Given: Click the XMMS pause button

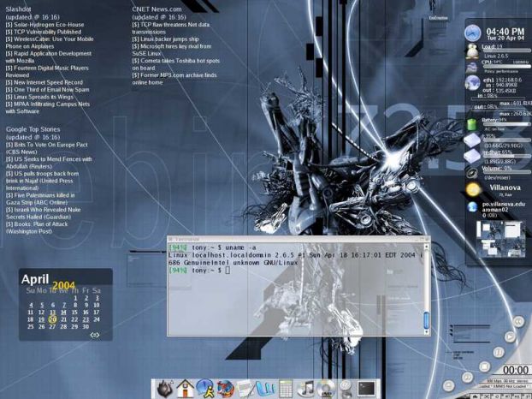Looking at the screenshot, I should (498, 352).
